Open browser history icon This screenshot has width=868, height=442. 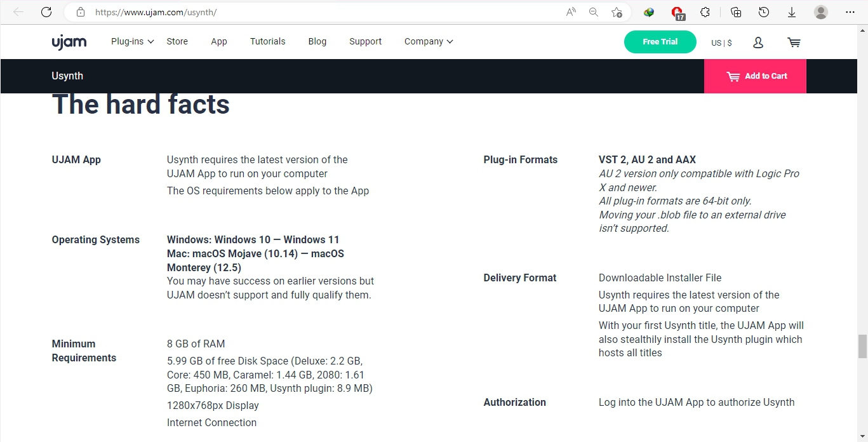pyautogui.click(x=764, y=12)
